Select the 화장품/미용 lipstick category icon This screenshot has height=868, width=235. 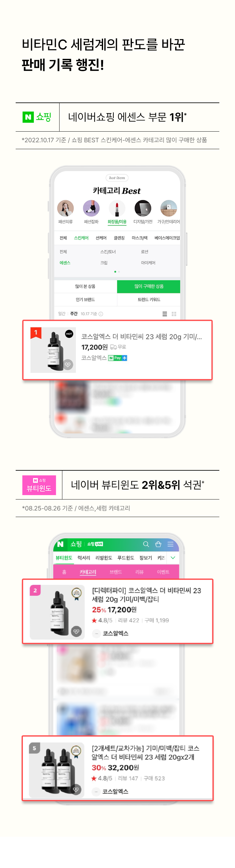click(x=117, y=208)
